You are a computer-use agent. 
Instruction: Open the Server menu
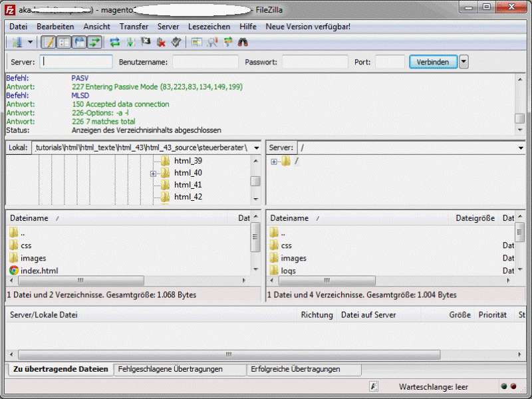point(168,27)
